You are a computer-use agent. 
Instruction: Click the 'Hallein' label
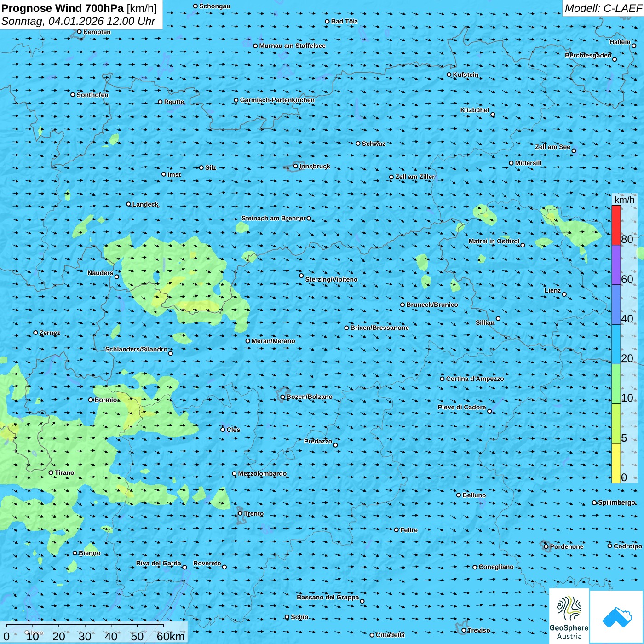620,42
